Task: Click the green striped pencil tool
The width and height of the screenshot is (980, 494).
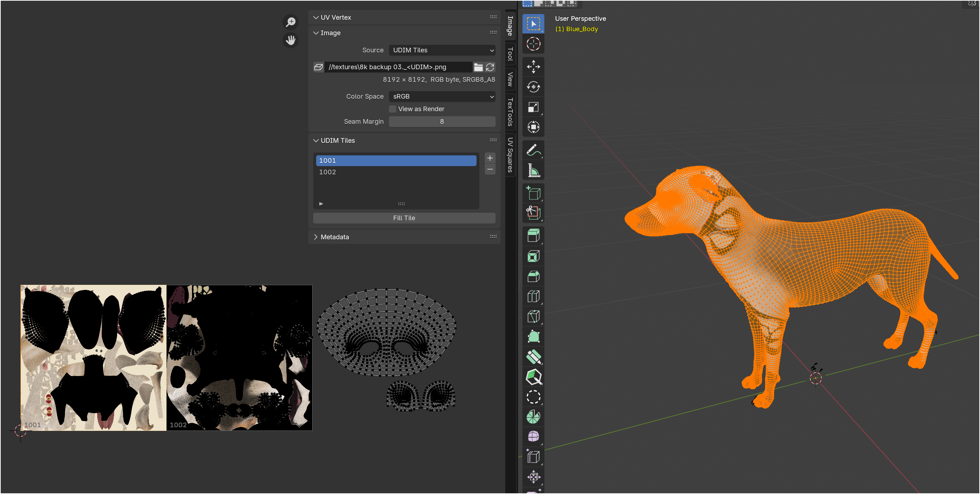Action: pyautogui.click(x=533, y=357)
